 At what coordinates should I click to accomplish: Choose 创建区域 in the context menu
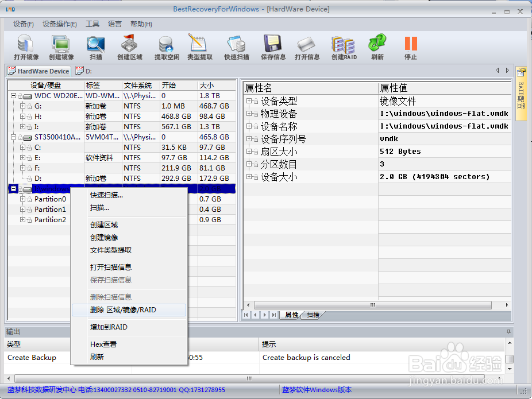129,224
